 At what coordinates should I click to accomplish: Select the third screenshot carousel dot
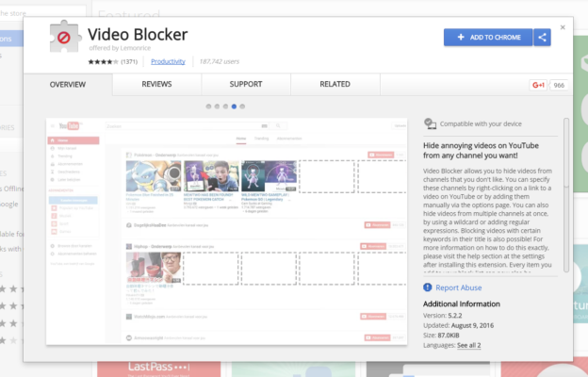click(x=225, y=107)
